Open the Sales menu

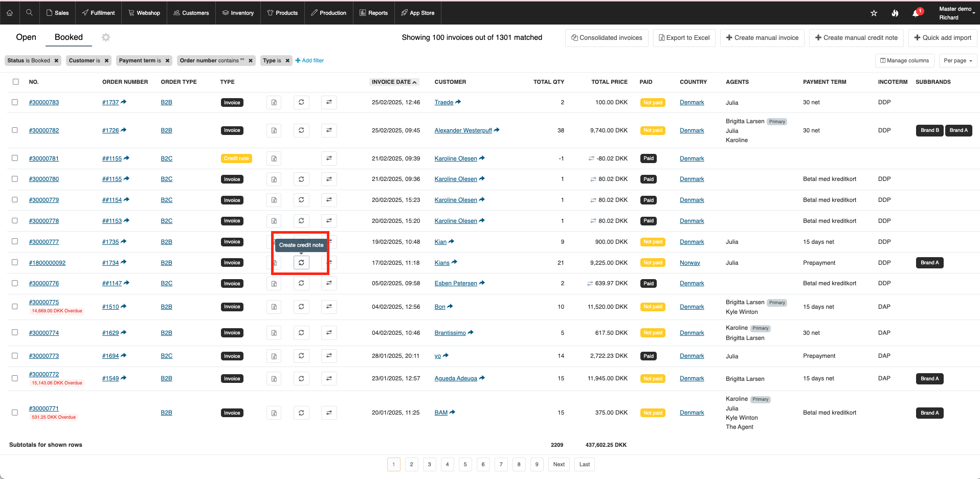click(57, 13)
